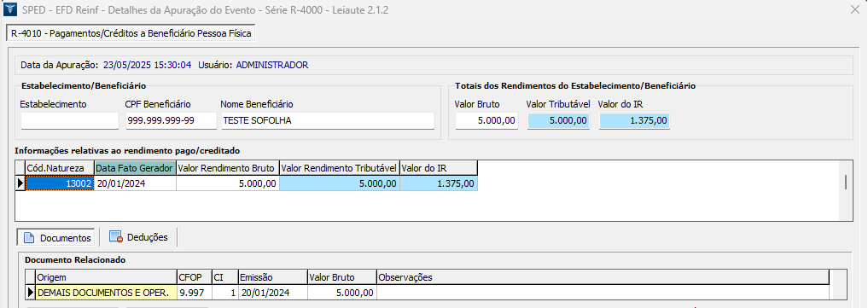This screenshot has height=308, width=868.
Task: Switch to the Deduções tab
Action: point(139,237)
